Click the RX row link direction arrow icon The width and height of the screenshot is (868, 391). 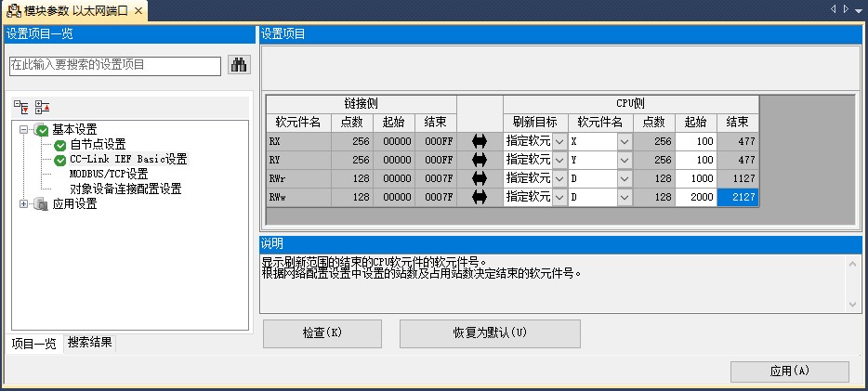480,141
